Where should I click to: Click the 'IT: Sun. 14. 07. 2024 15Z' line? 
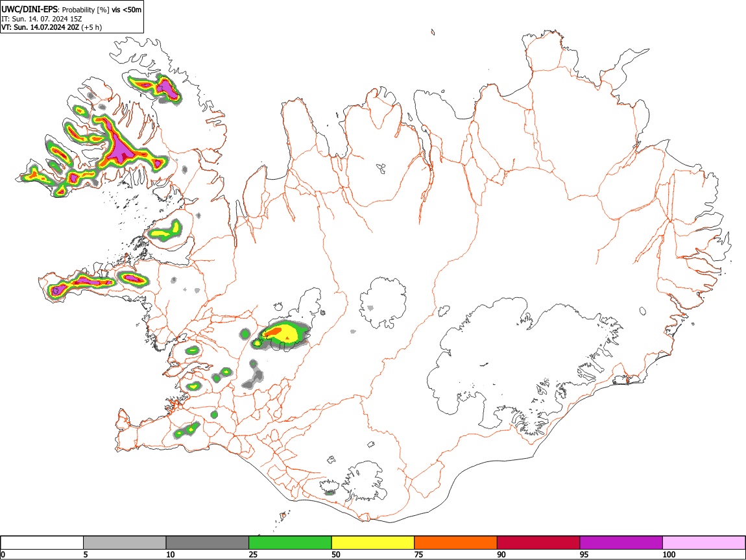(42, 19)
